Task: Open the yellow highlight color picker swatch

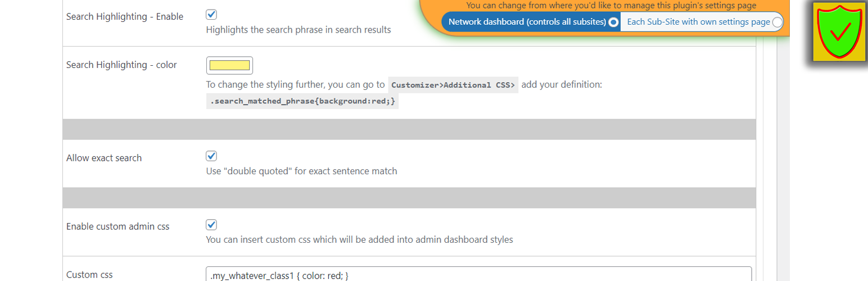Action: [229, 65]
